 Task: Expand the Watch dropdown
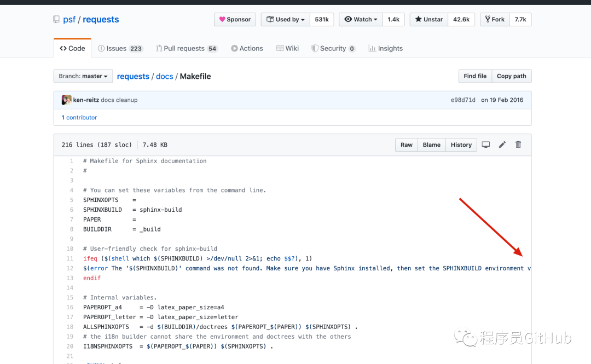click(x=361, y=19)
